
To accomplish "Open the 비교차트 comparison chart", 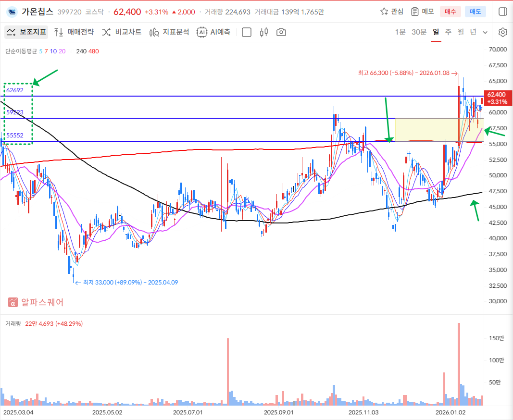I will click(122, 32).
